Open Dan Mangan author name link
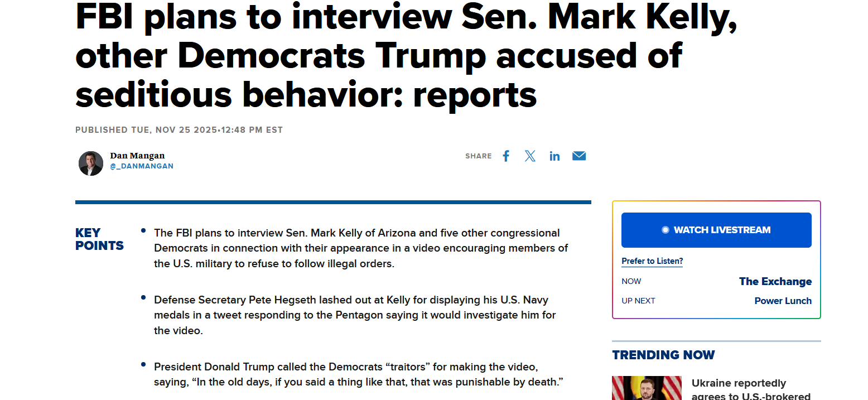Screen dimensions: 868x400 pyautogui.click(x=137, y=156)
